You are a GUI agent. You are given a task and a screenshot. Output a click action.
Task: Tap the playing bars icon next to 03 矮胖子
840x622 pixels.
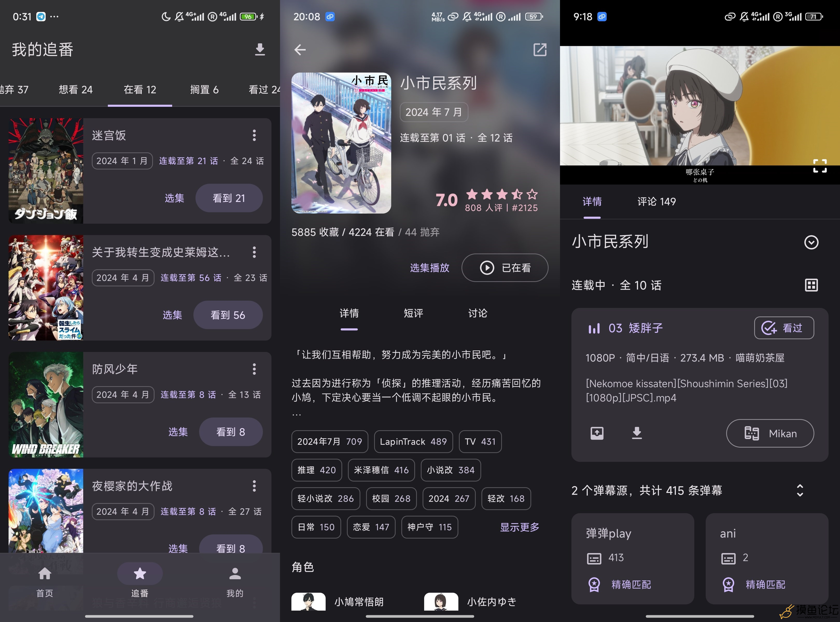(594, 328)
